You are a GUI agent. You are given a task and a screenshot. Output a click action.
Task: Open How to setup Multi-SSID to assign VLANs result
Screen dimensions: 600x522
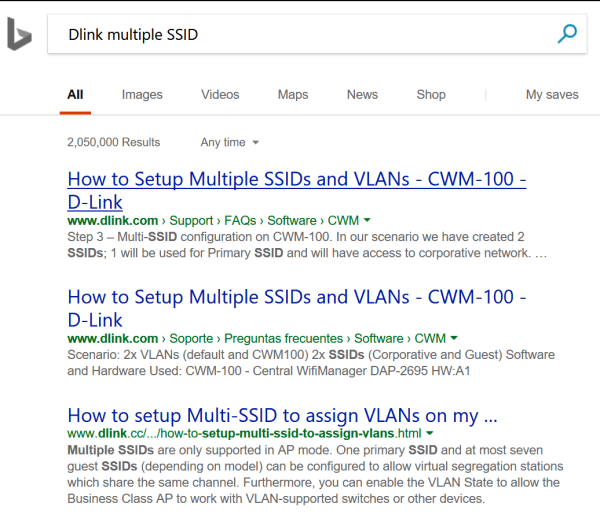[282, 415]
